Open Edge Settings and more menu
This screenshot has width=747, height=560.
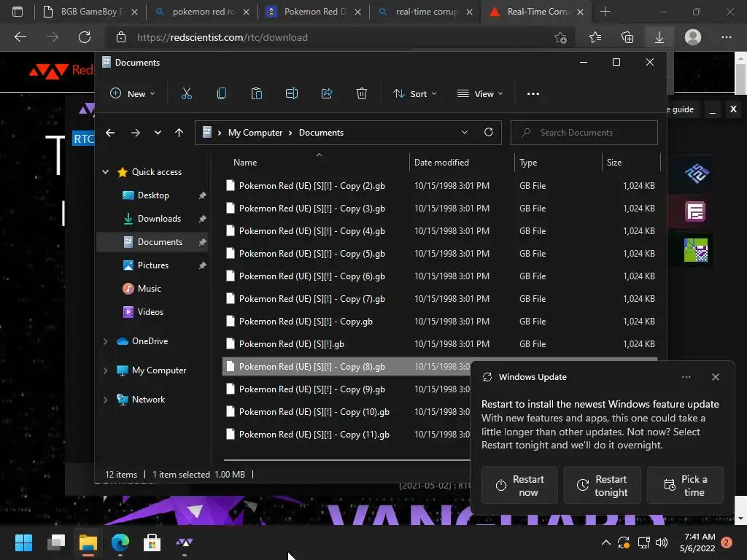[x=726, y=37]
